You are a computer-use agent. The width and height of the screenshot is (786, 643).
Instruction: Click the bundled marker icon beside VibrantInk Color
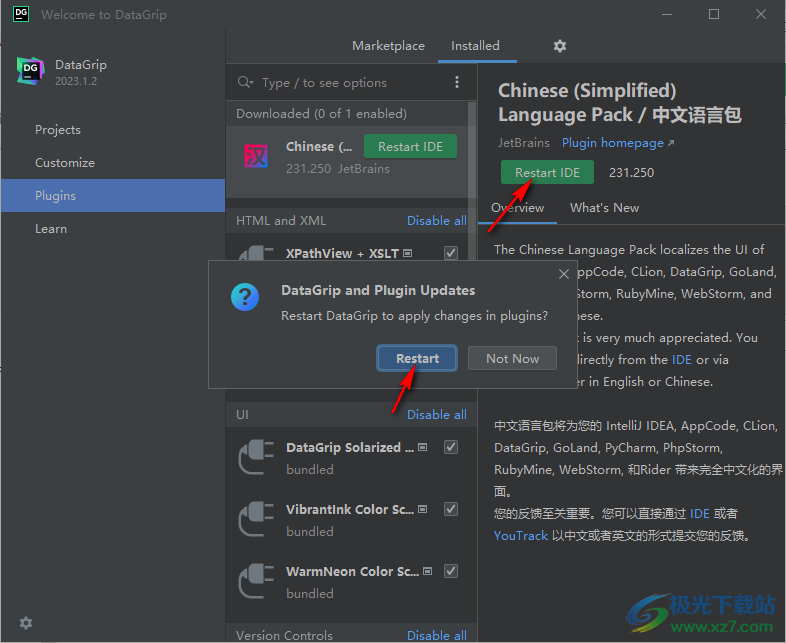423,509
